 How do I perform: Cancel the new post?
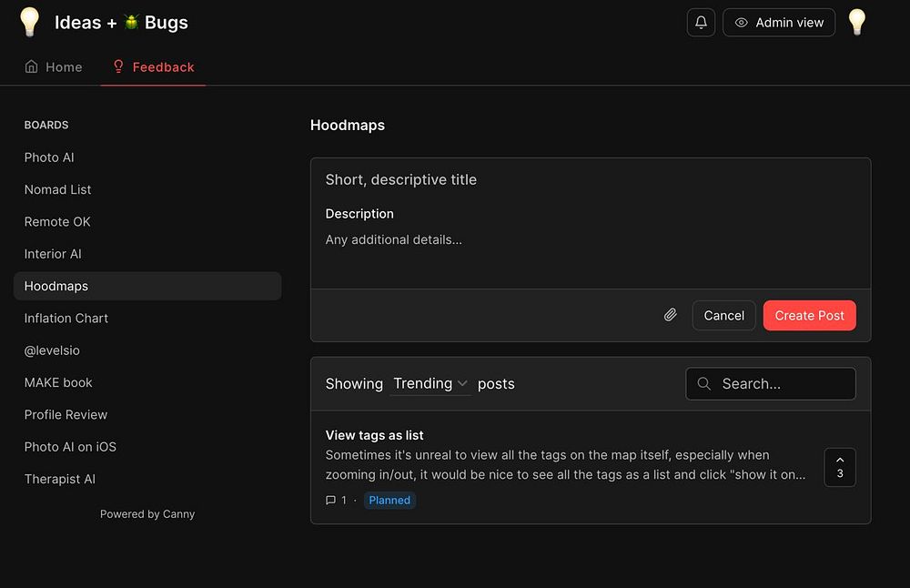click(x=723, y=315)
